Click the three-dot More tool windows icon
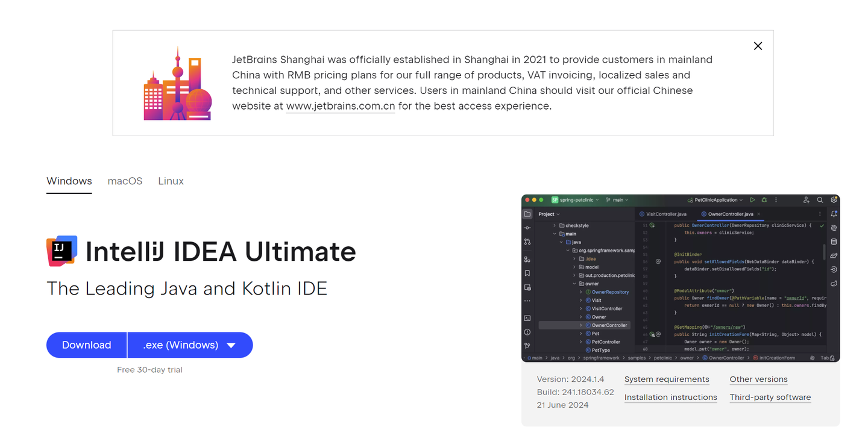 [527, 301]
